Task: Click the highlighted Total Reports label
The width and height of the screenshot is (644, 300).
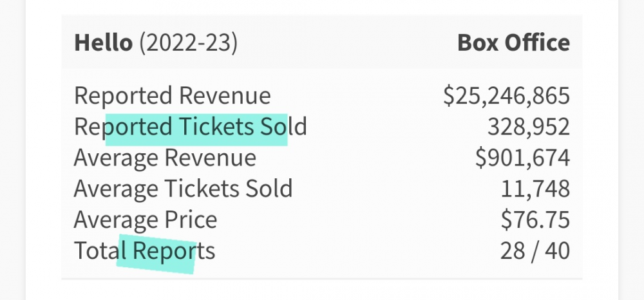Action: click(x=144, y=251)
